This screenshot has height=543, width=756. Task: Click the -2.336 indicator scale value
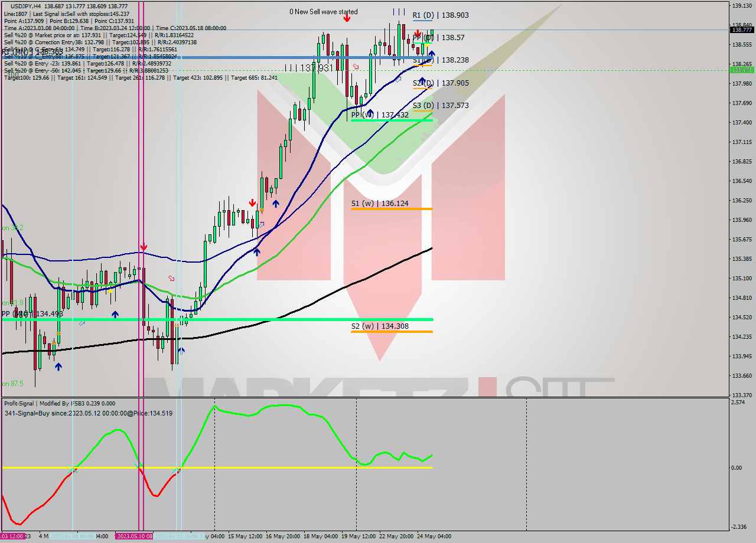pyautogui.click(x=739, y=527)
